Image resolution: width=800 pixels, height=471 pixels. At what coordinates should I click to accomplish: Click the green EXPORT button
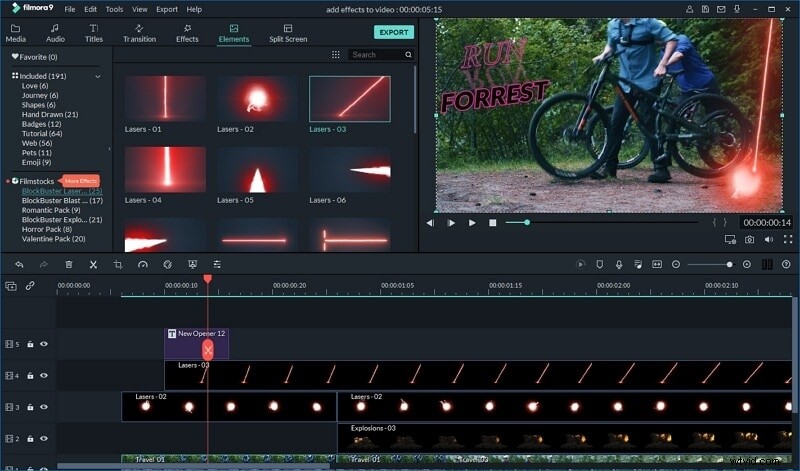[394, 32]
